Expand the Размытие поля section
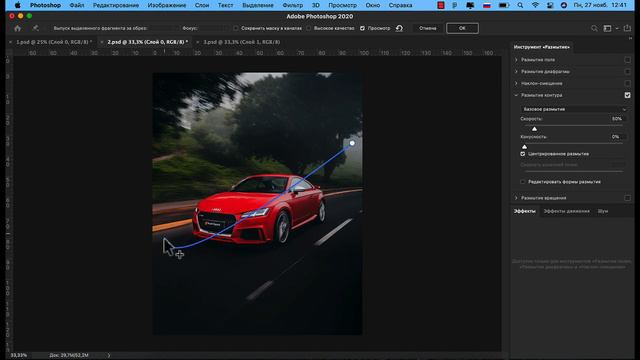Screen dimensions: 640x360 (x=516, y=60)
